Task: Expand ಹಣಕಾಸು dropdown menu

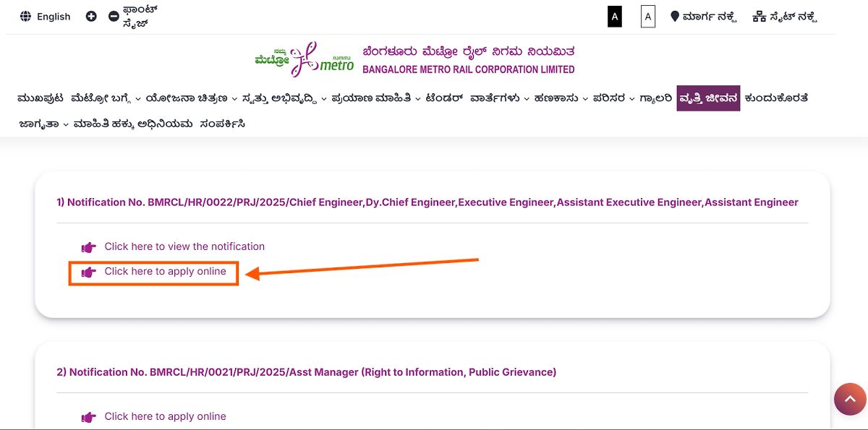Action: click(x=561, y=98)
